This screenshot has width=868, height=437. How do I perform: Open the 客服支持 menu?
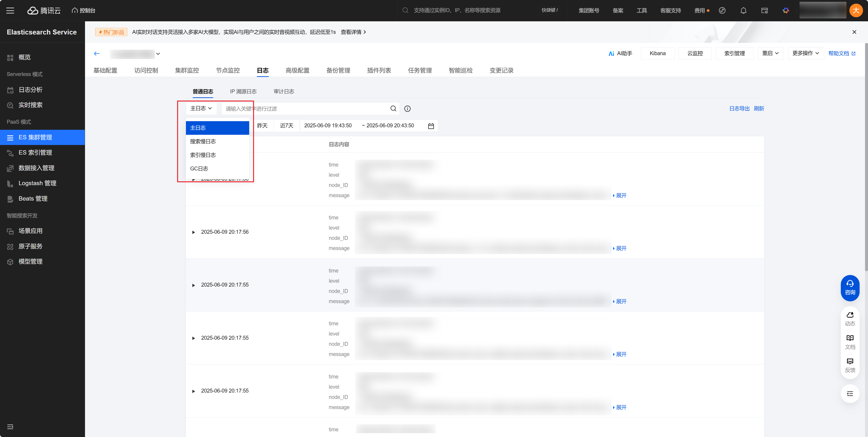click(670, 10)
